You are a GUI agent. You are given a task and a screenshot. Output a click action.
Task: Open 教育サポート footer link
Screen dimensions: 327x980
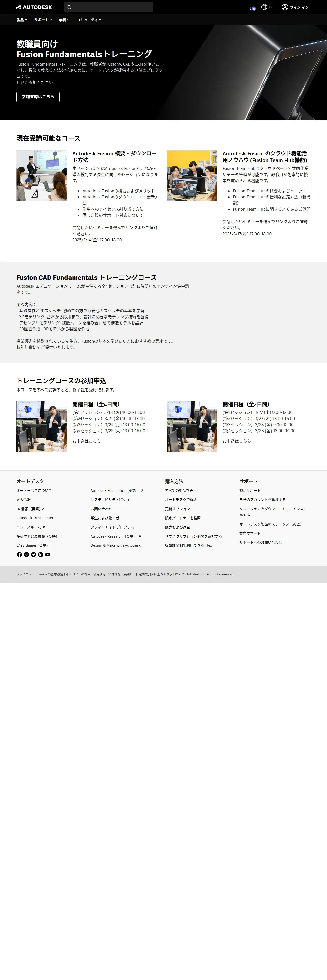[250, 533]
